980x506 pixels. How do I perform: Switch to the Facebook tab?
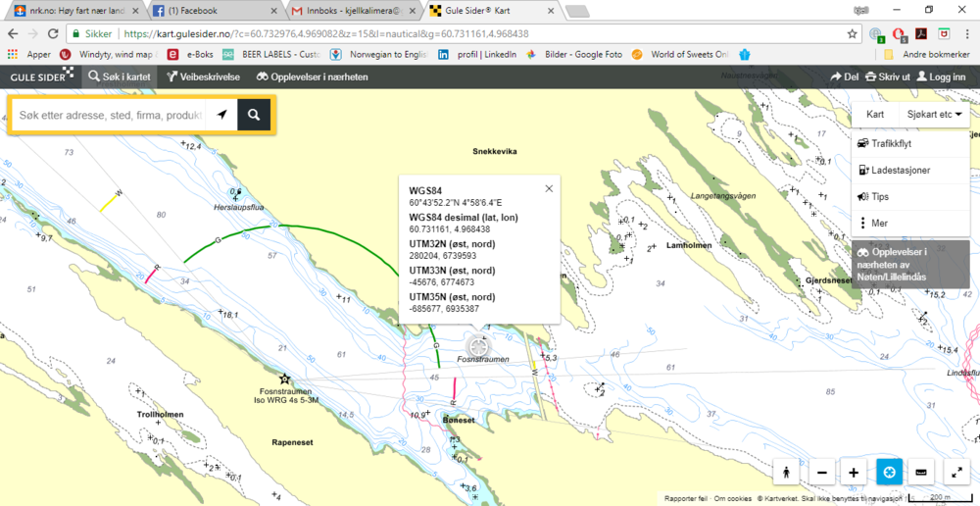point(216,11)
